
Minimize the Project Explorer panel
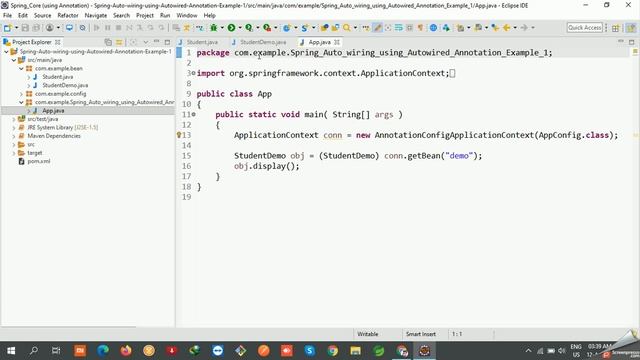pos(156,42)
